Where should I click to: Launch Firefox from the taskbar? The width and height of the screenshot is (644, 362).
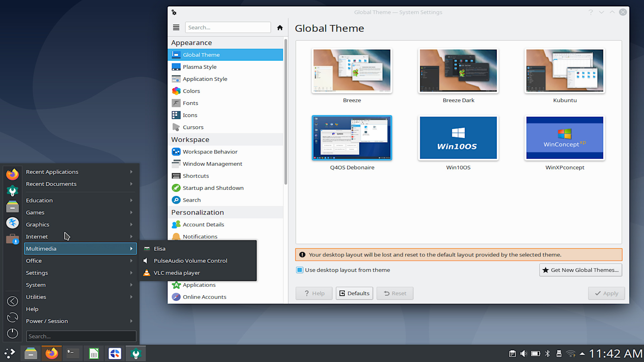coord(52,353)
